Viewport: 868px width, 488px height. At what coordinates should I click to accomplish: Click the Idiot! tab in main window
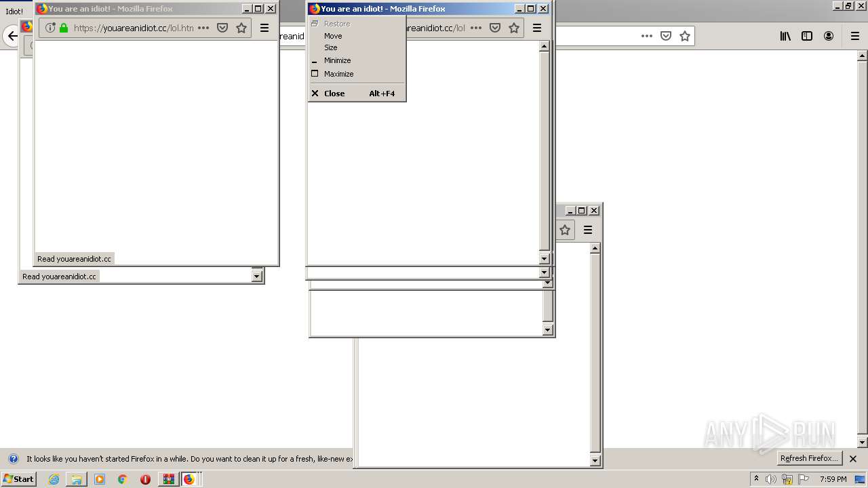pyautogui.click(x=14, y=12)
